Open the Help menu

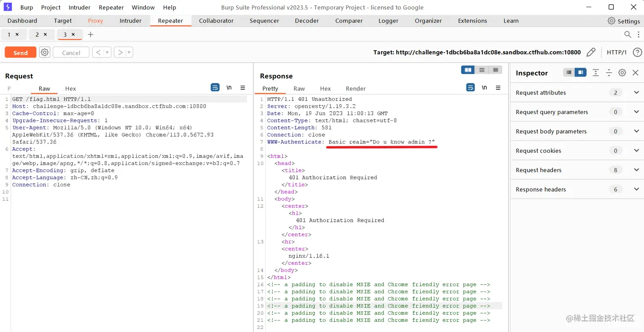point(170,7)
